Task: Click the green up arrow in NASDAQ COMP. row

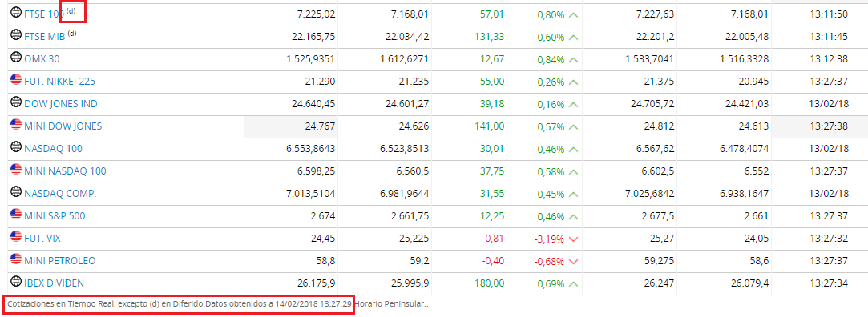Action: pos(573,195)
